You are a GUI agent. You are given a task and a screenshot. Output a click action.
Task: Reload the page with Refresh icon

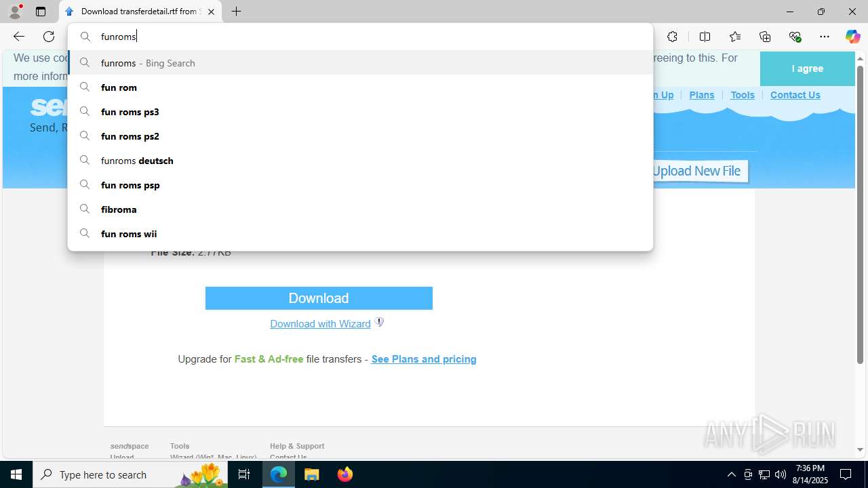[49, 37]
